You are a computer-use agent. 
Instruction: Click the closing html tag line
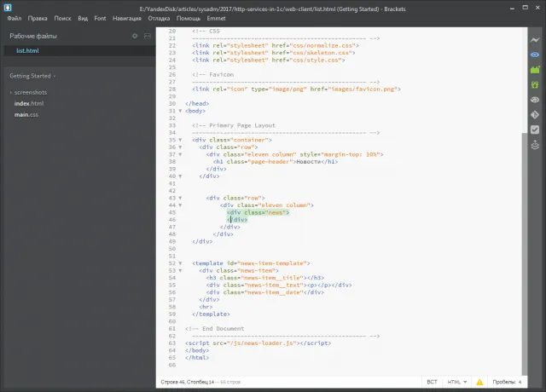(x=197, y=358)
